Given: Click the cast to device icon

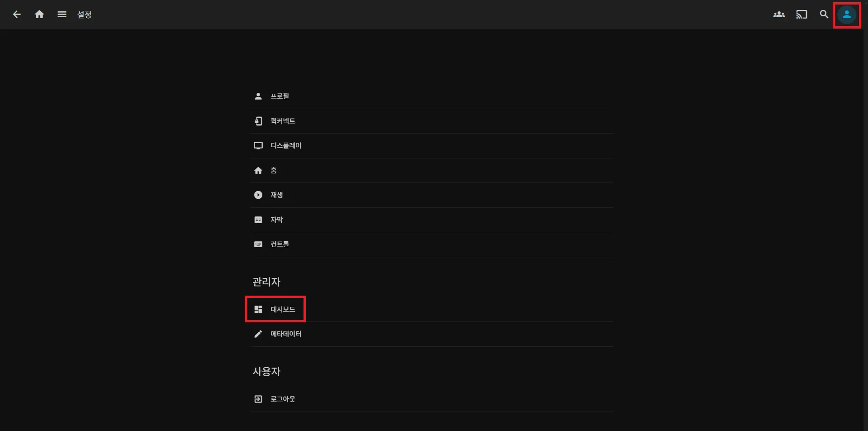Looking at the screenshot, I should coord(801,14).
